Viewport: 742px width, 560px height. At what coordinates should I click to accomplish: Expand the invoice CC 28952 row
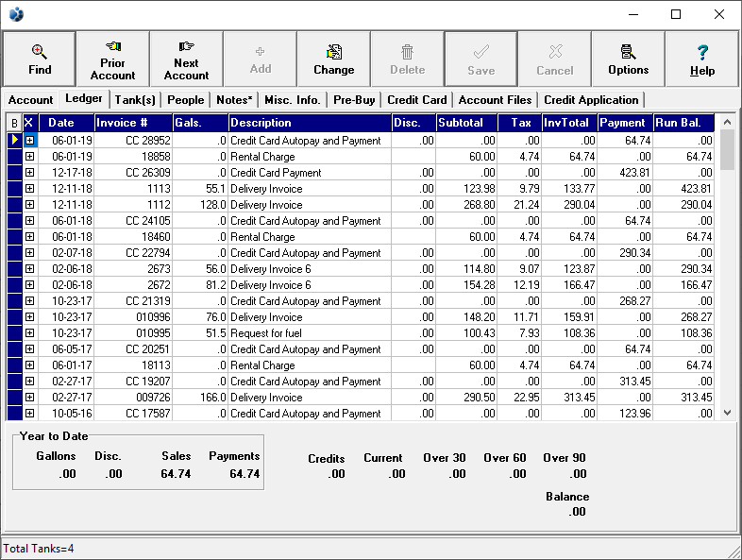point(29,141)
